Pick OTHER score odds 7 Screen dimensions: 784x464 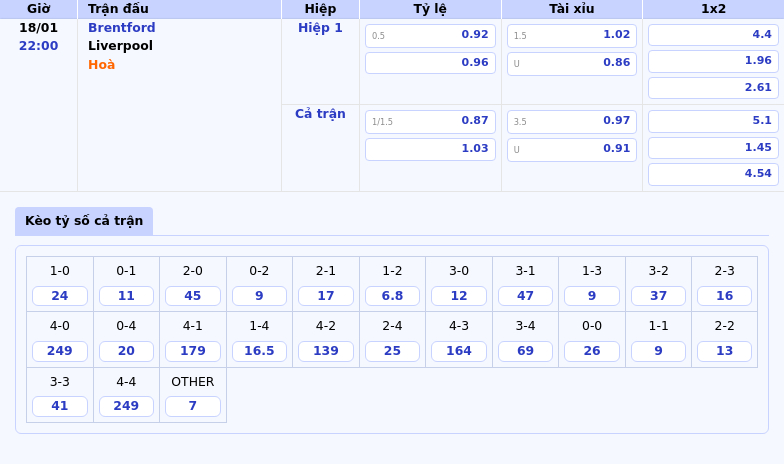193,406
